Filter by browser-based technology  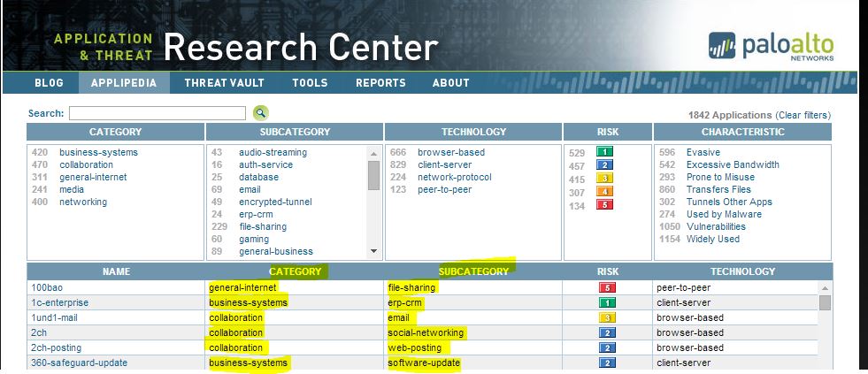451,152
